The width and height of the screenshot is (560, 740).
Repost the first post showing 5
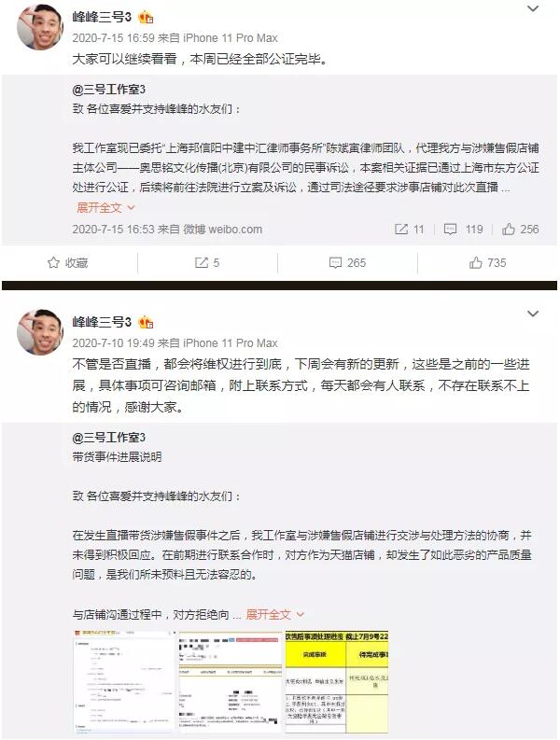(x=207, y=262)
